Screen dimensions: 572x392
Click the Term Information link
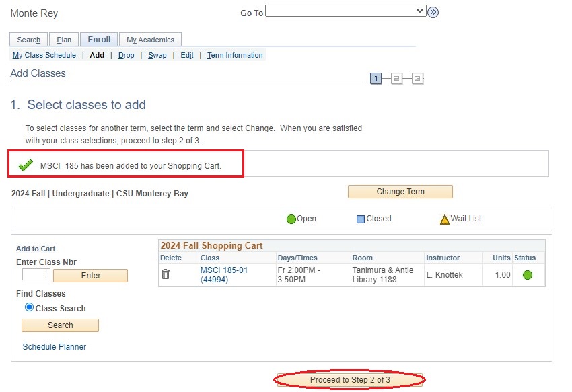[234, 55]
